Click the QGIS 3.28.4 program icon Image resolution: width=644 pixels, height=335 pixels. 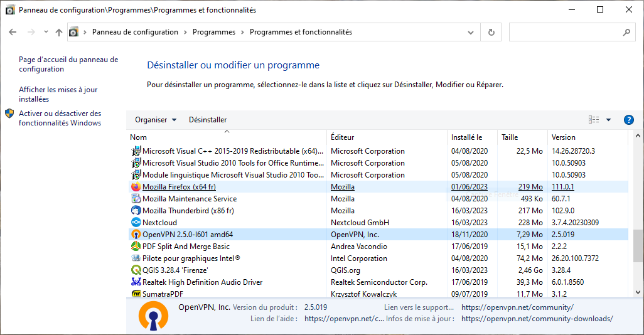pyautogui.click(x=136, y=270)
